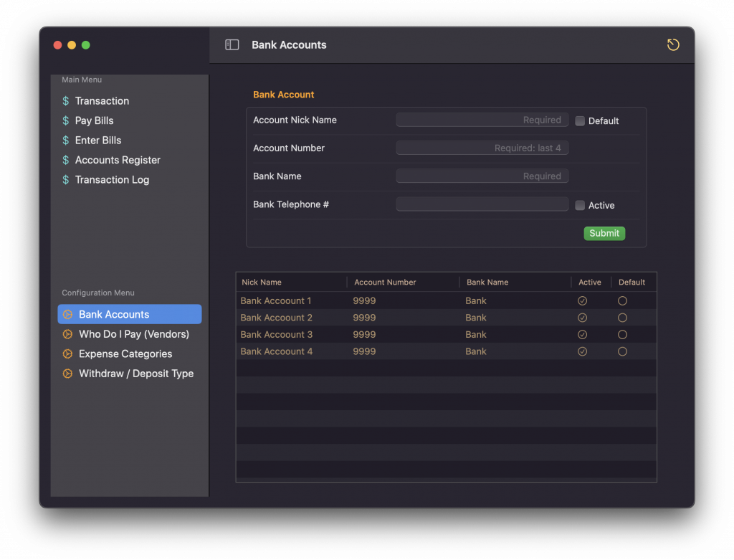Set Bank Accoount 4 as default
The image size is (734, 560).
pos(622,351)
